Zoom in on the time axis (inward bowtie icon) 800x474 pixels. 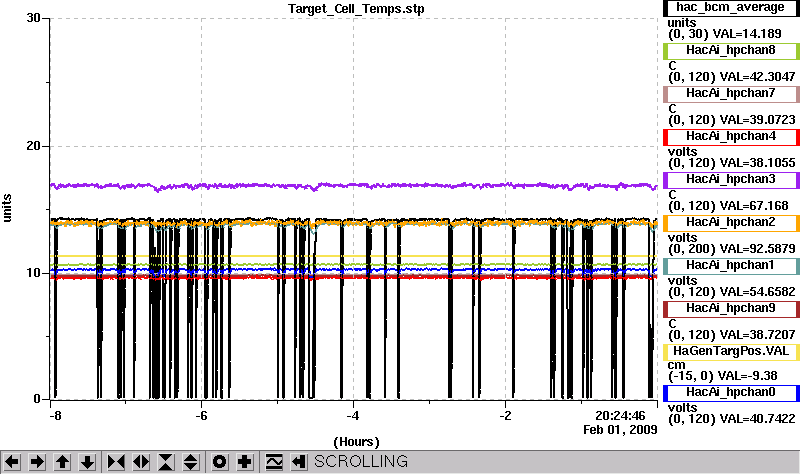(x=116, y=462)
